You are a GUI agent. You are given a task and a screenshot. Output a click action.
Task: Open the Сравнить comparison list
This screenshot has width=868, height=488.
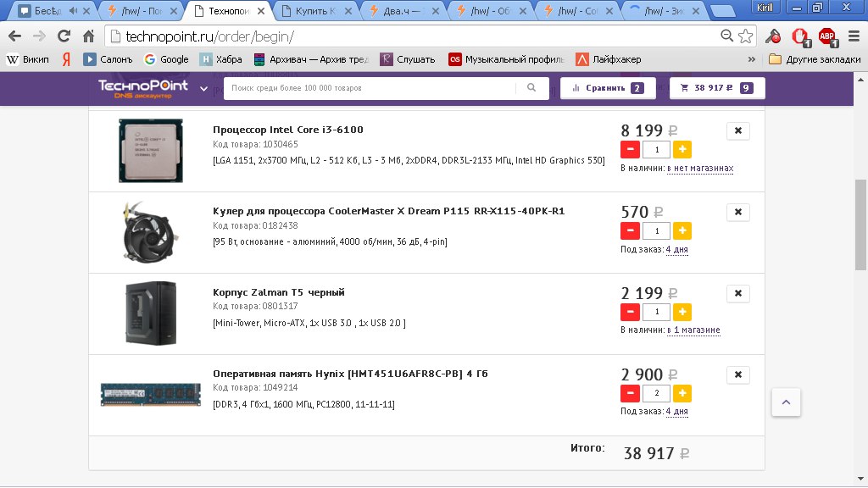click(608, 88)
